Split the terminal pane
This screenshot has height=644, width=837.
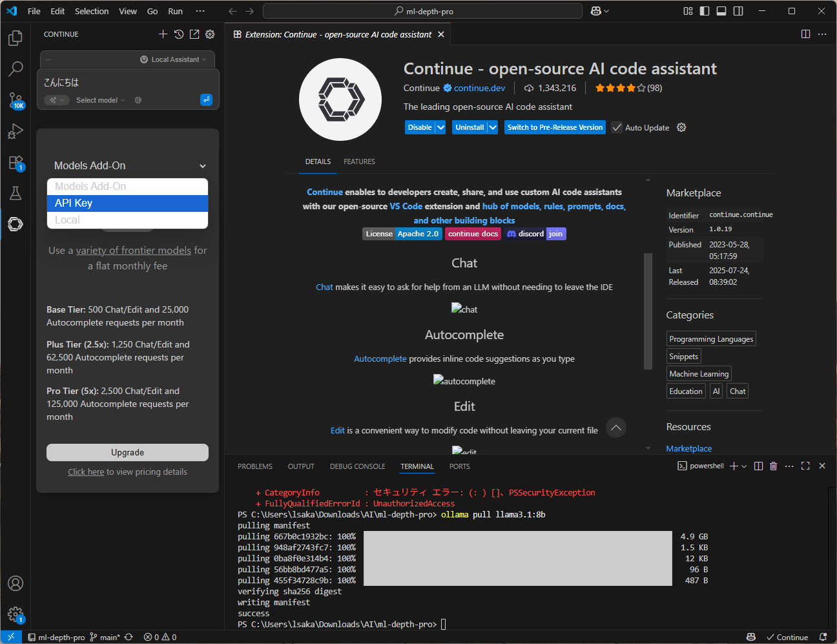(x=758, y=466)
